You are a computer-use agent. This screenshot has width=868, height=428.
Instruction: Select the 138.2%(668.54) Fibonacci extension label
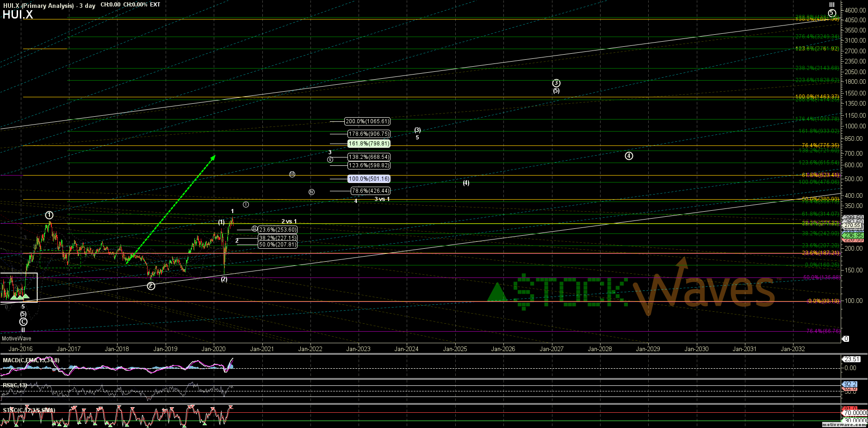[x=369, y=157]
